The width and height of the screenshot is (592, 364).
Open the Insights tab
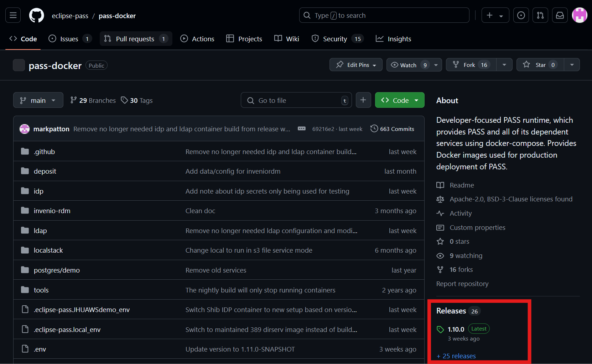coord(394,39)
